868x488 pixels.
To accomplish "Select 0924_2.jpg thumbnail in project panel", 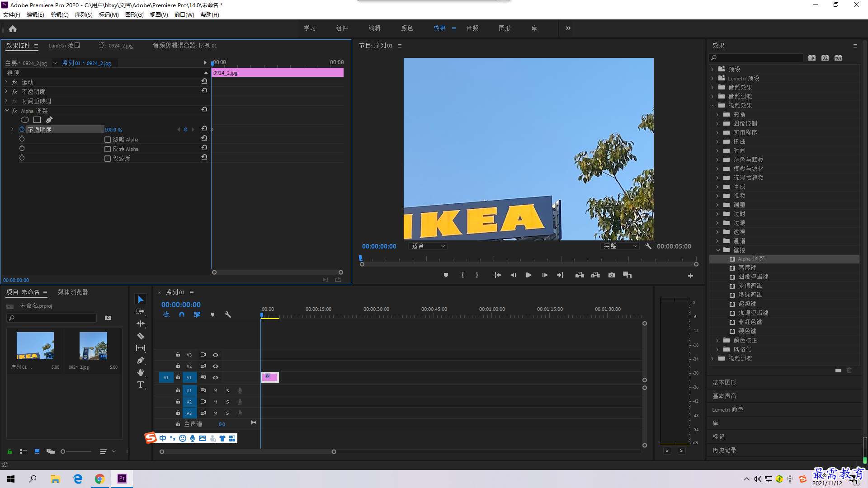I will 93,346.
